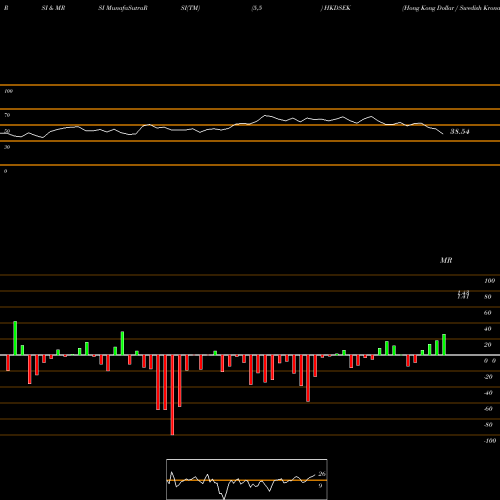The image size is (500, 500).
Task: Click the SI(TM) header label
Action: [x=190, y=8]
